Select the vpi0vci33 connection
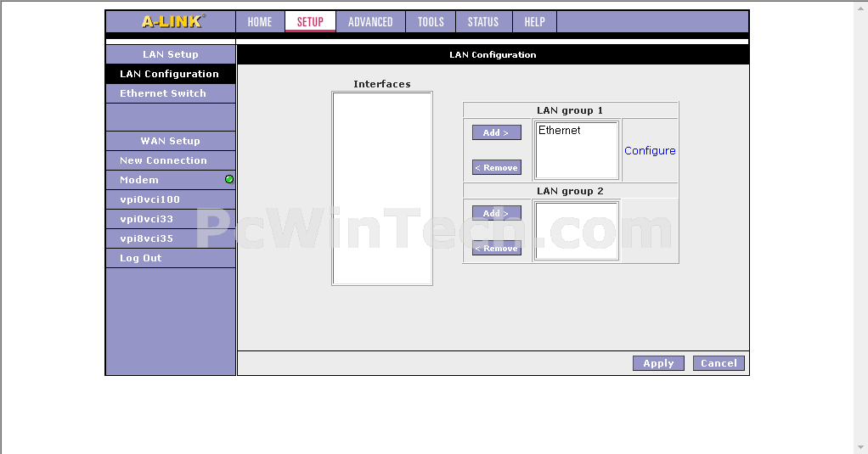The image size is (868, 454). [x=171, y=219]
